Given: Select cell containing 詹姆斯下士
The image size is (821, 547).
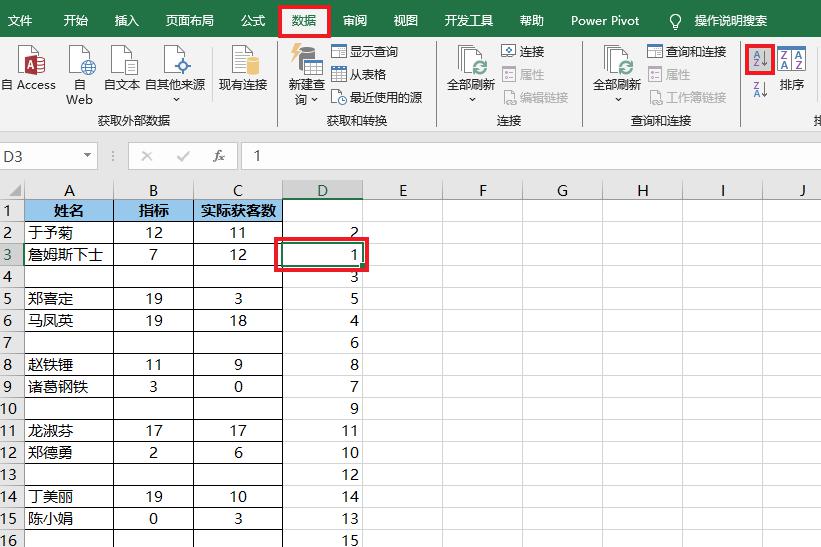Looking at the screenshot, I should click(x=69, y=254).
